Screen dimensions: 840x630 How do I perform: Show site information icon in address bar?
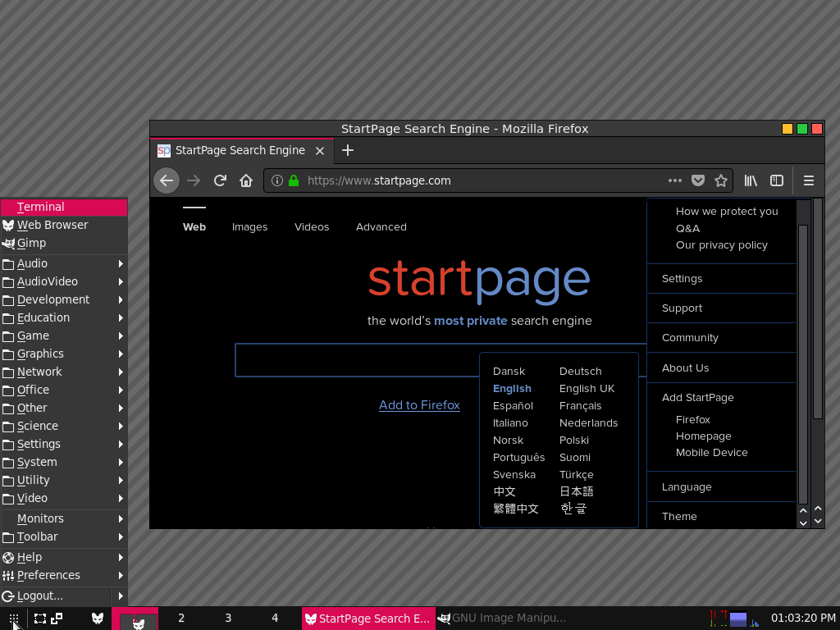click(277, 180)
